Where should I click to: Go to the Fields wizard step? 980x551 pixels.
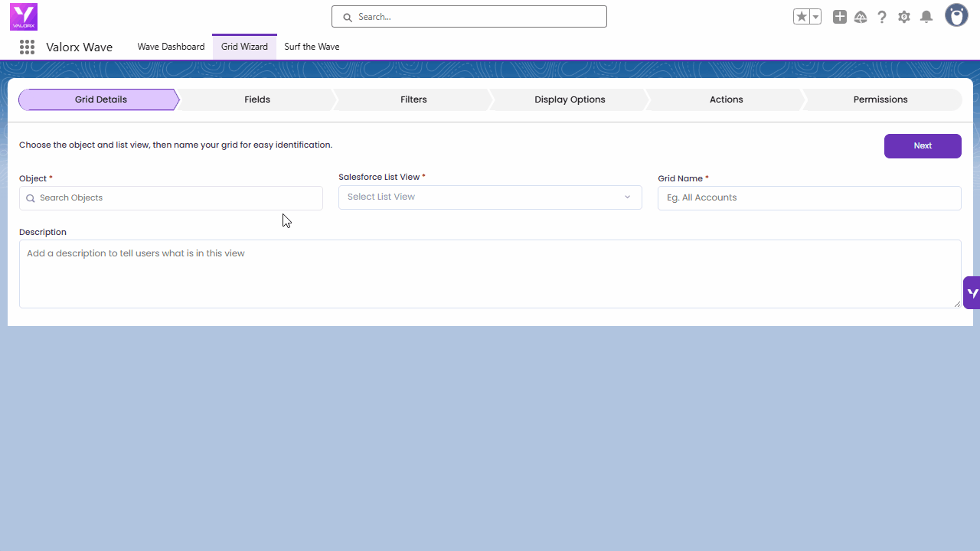pos(257,99)
